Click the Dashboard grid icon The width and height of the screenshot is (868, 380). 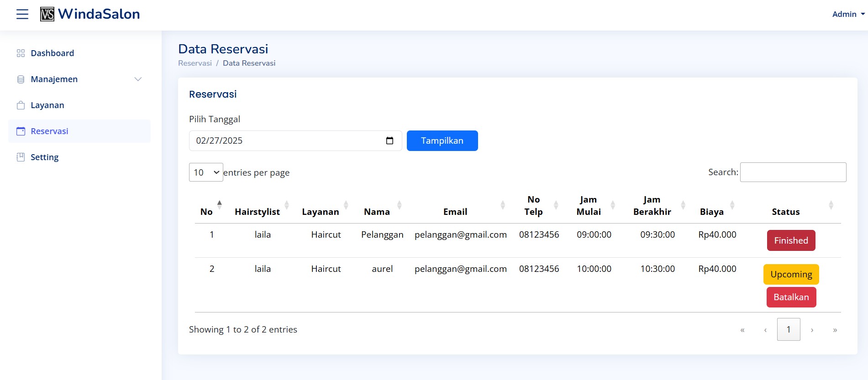(x=21, y=53)
